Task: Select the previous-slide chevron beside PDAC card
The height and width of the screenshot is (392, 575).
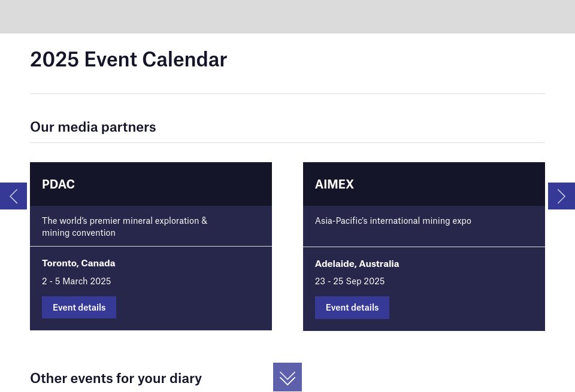Action: click(x=13, y=196)
